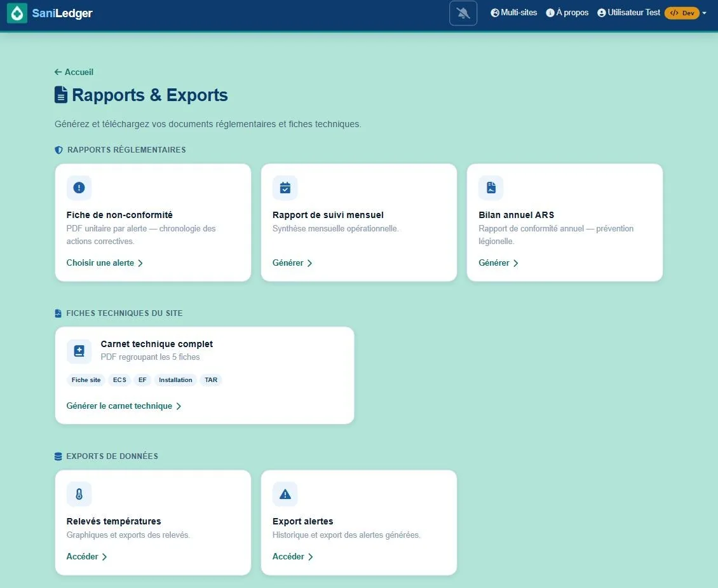This screenshot has height=588, width=718.
Task: Click the warning triangle icon on Export alertes
Action: (285, 494)
